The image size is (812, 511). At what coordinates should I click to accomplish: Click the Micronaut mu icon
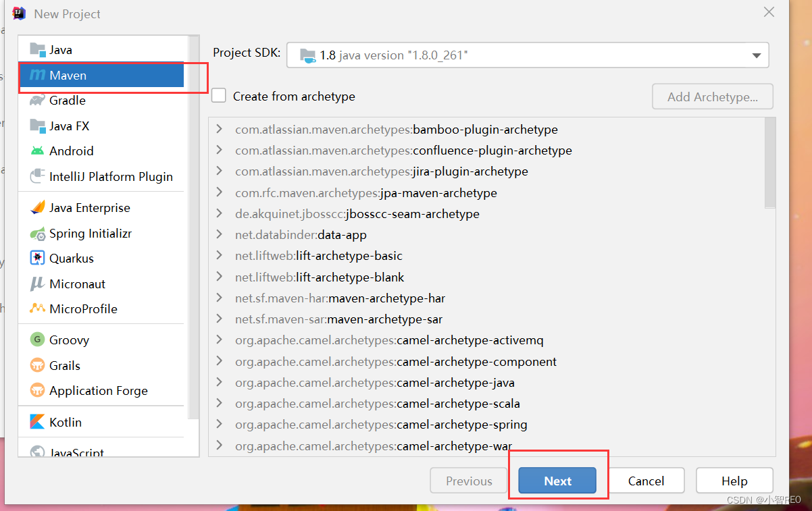coord(37,284)
